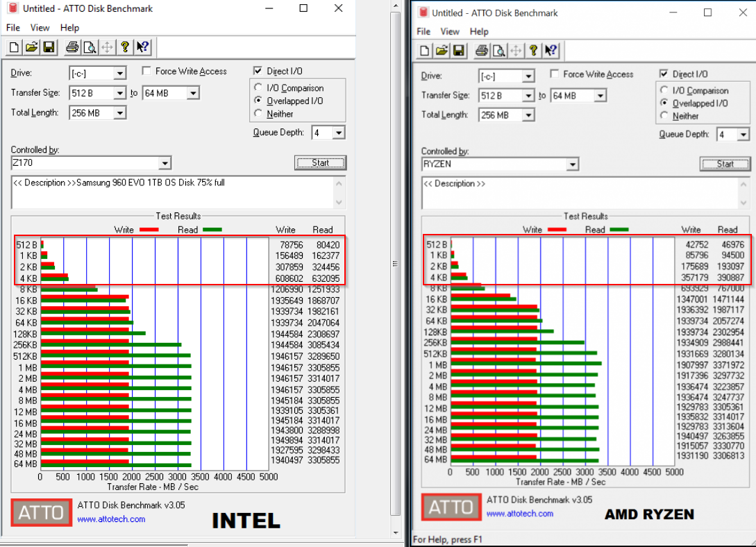Screen dimensions: 756x547
Task: Click the red app icon in Intel title bar
Action: pyautogui.click(x=13, y=8)
